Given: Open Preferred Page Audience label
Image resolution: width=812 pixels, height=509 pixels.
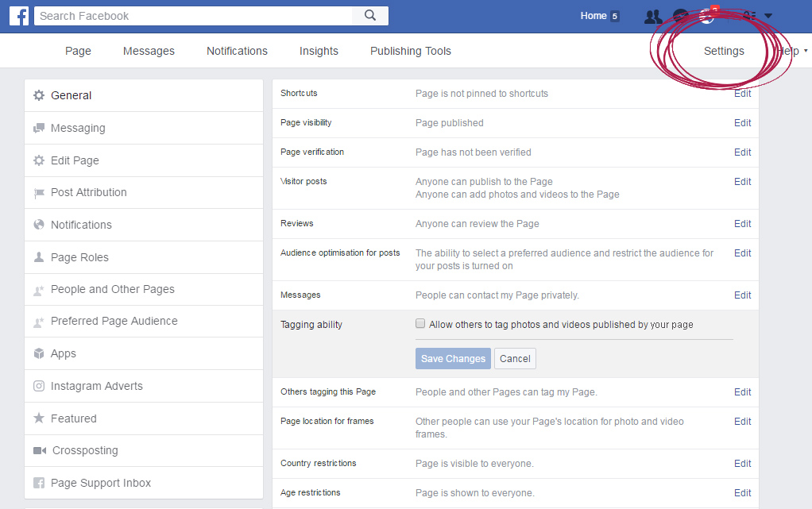Looking at the screenshot, I should click(114, 321).
